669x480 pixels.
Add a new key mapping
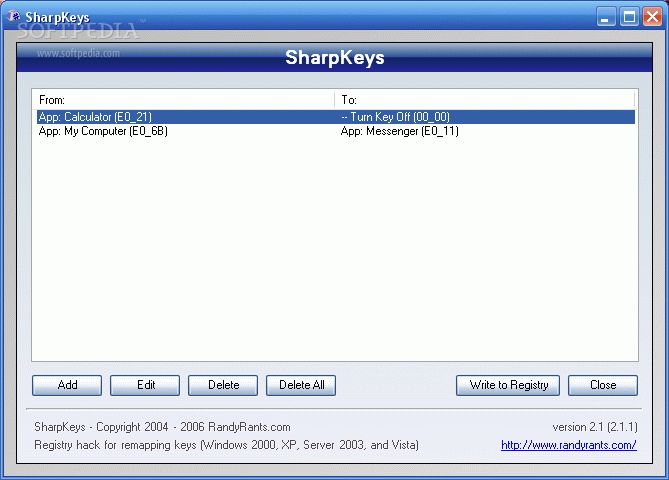67,385
